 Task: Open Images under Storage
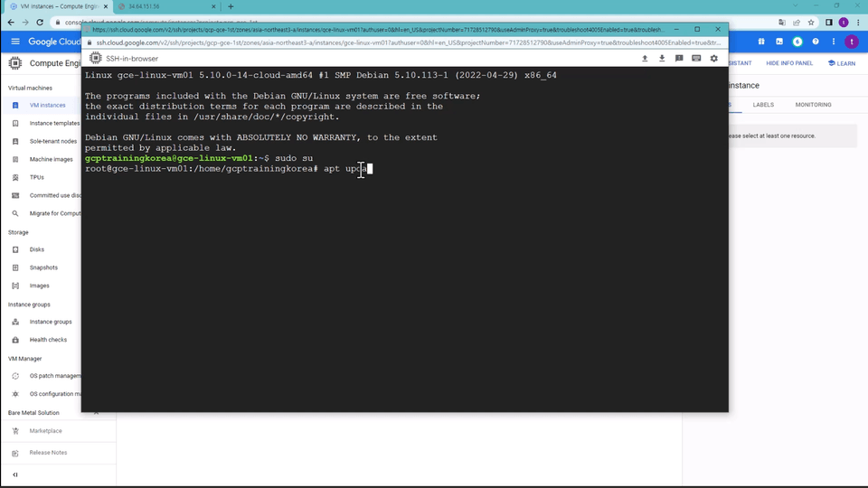click(39, 286)
